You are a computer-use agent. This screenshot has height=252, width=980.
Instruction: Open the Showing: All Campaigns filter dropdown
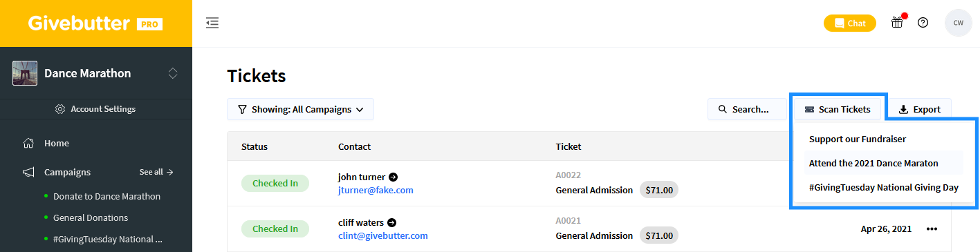[300, 109]
